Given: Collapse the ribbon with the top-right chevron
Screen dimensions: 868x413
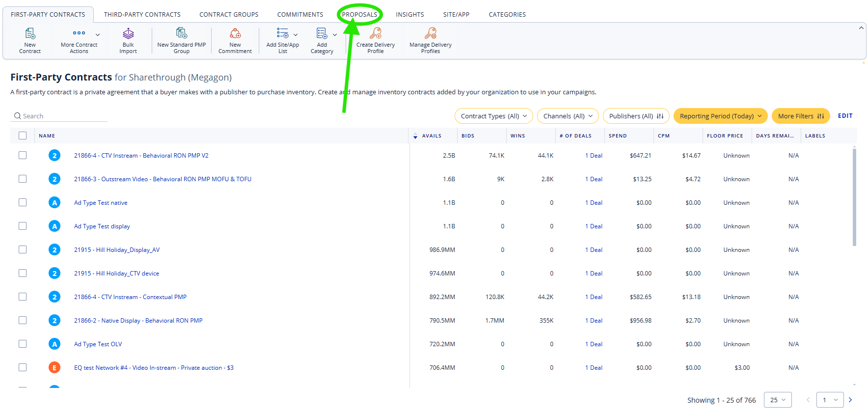Looking at the screenshot, I should tap(861, 28).
